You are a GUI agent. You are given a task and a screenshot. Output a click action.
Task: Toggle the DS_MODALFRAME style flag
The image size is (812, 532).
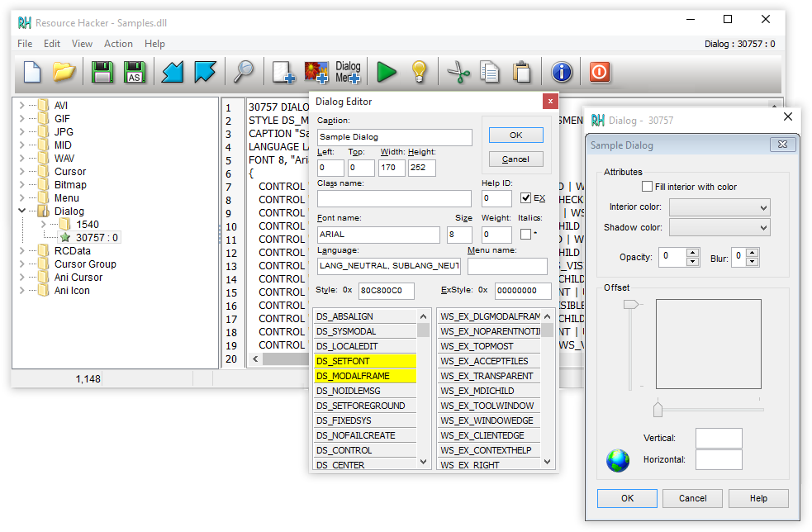365,376
